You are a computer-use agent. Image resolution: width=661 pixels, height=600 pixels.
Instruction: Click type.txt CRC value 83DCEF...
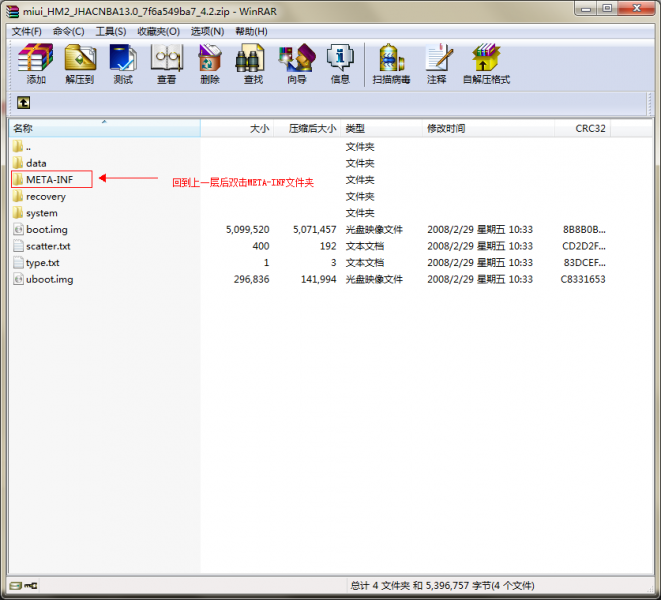pos(585,263)
